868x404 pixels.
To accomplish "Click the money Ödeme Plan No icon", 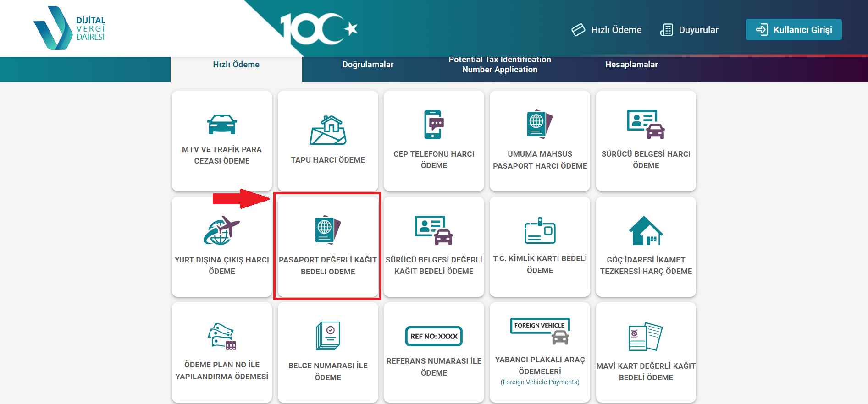I will [x=222, y=336].
